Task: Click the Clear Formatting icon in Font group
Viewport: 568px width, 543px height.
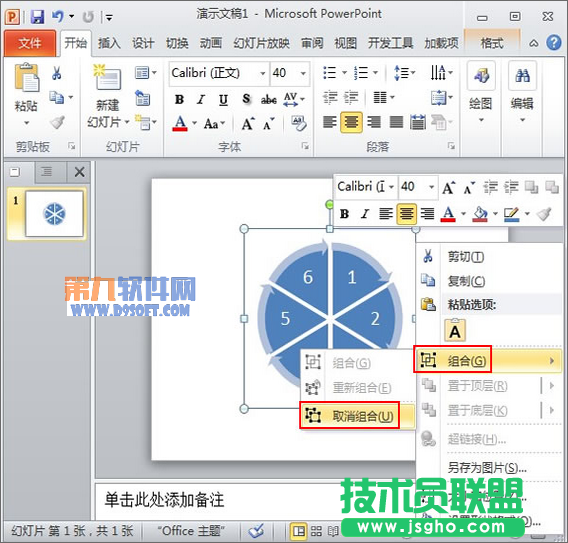Action: [x=299, y=124]
